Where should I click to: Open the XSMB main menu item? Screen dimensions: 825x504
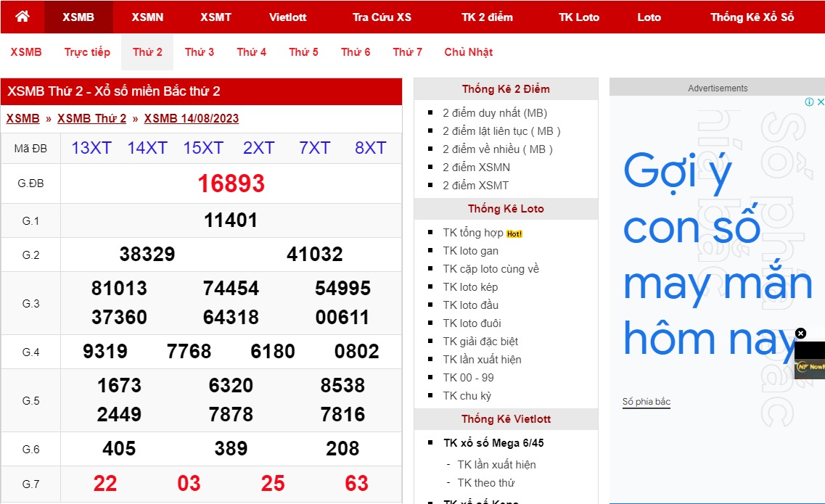coord(78,17)
